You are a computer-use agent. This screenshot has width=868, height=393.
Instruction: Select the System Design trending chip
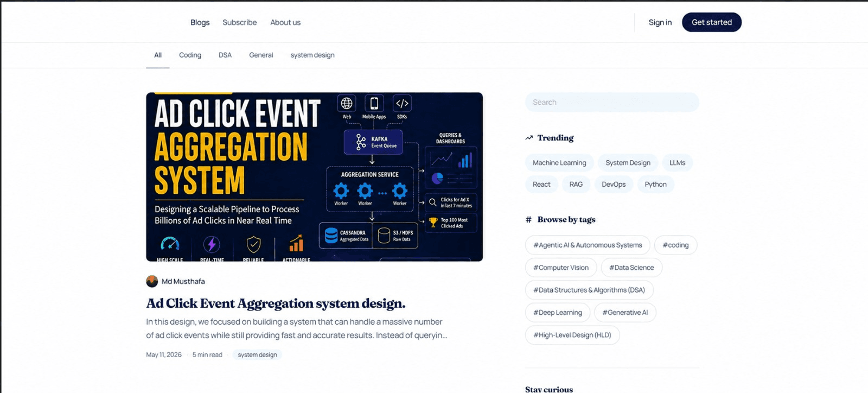tap(628, 163)
